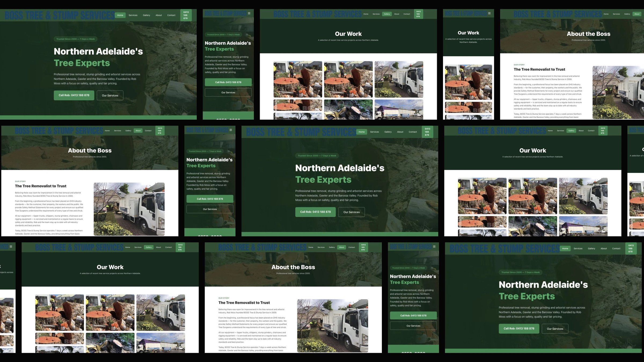Click Our Services button in middle-row desktop home mockup
644x362 pixels.
pos(352,212)
